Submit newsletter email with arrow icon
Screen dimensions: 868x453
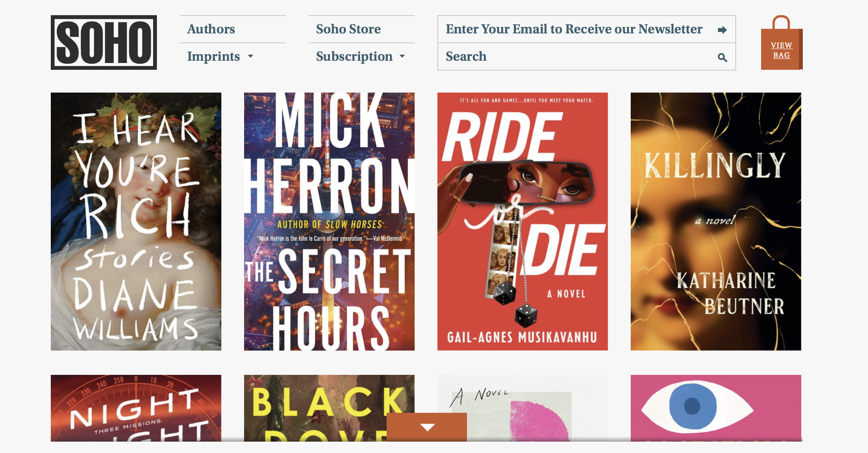[722, 30]
